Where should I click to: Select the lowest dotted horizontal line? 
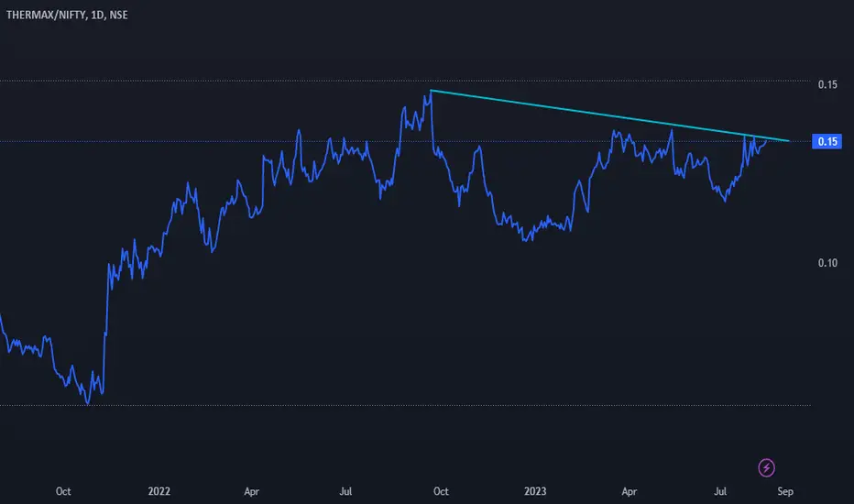pos(405,405)
